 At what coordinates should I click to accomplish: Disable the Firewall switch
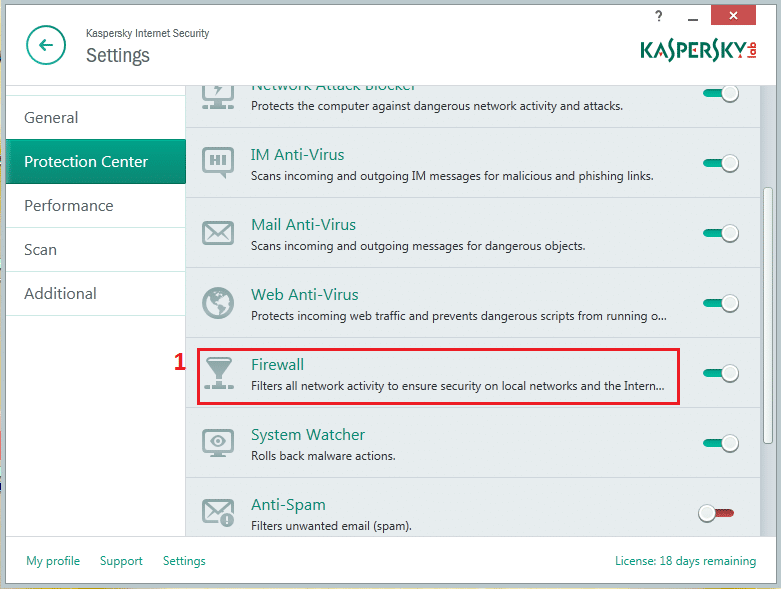(x=721, y=373)
